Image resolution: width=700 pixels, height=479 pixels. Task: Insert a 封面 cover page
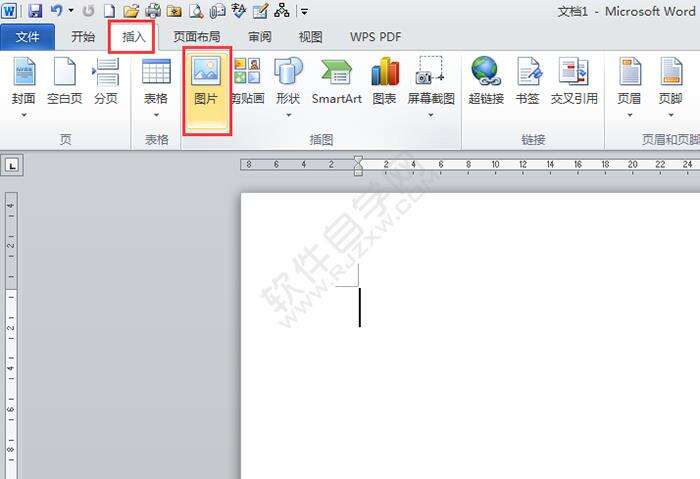[x=24, y=82]
